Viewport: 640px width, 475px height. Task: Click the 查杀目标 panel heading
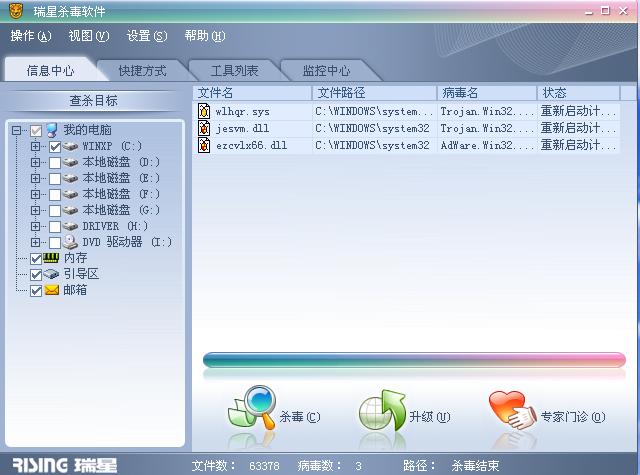[x=93, y=100]
